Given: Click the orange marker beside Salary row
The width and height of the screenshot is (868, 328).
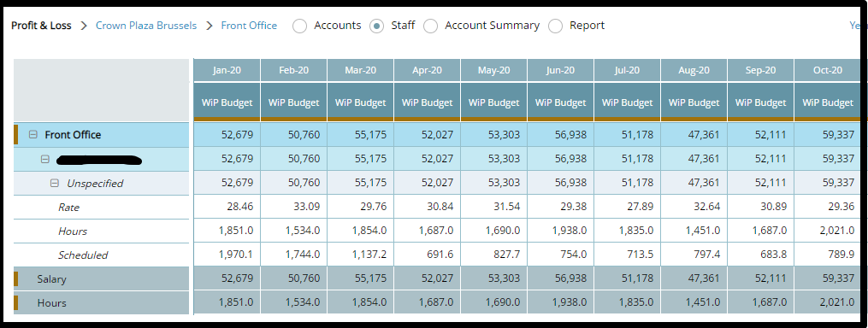Looking at the screenshot, I should pyautogui.click(x=16, y=278).
